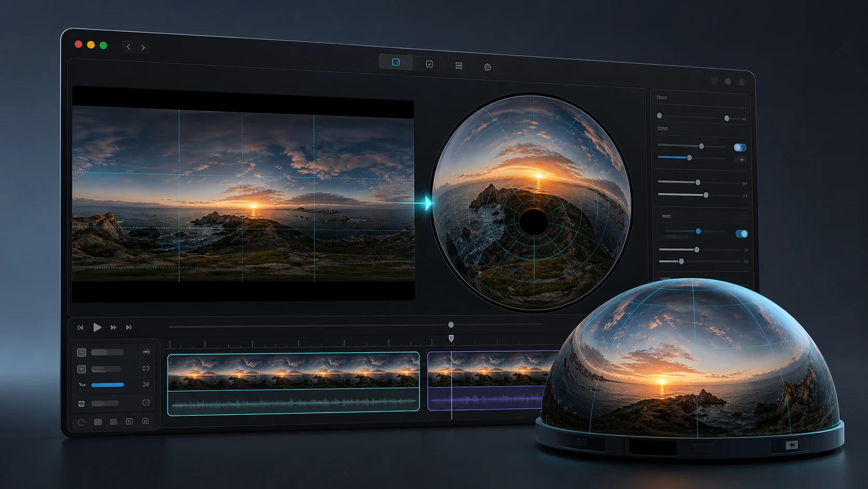Click the playback scrubber handle above the timeline
The height and width of the screenshot is (489, 868).
451,325
